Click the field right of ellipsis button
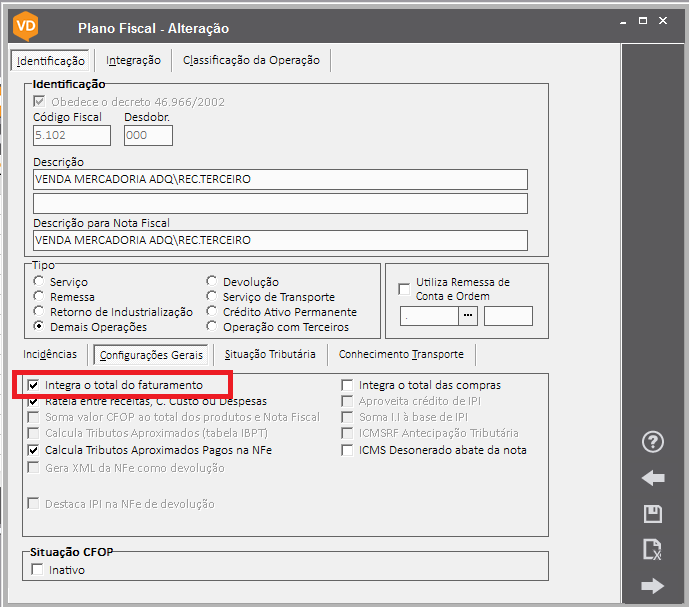Image resolution: width=689 pixels, height=607 pixels. (508, 316)
